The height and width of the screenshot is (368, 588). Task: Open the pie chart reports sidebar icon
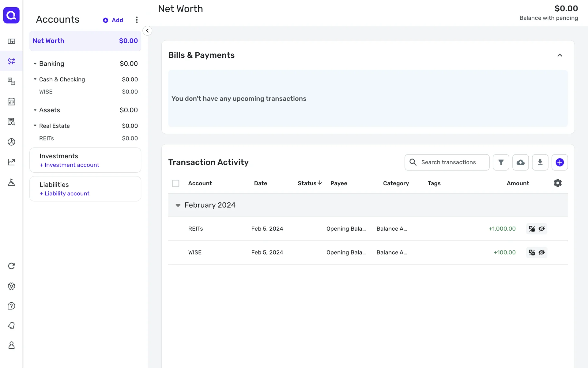pyautogui.click(x=11, y=142)
